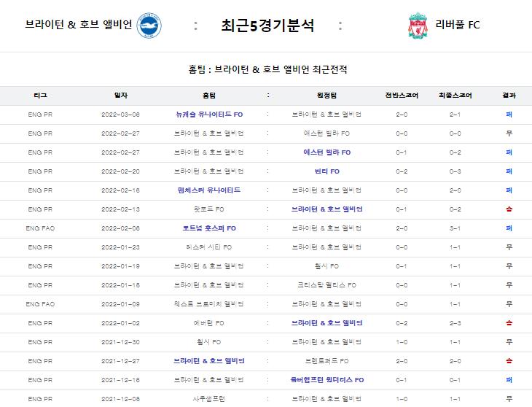Click the blue 패 result in Newcastle row
Image resolution: width=532 pixels, height=407 pixels.
pos(509,115)
